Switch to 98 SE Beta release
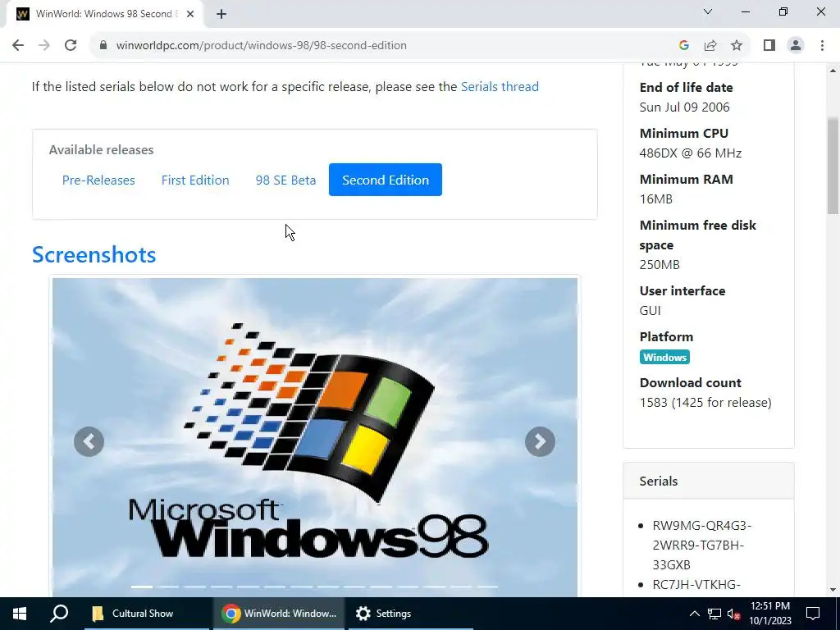Image resolution: width=840 pixels, height=630 pixels. pyautogui.click(x=285, y=180)
